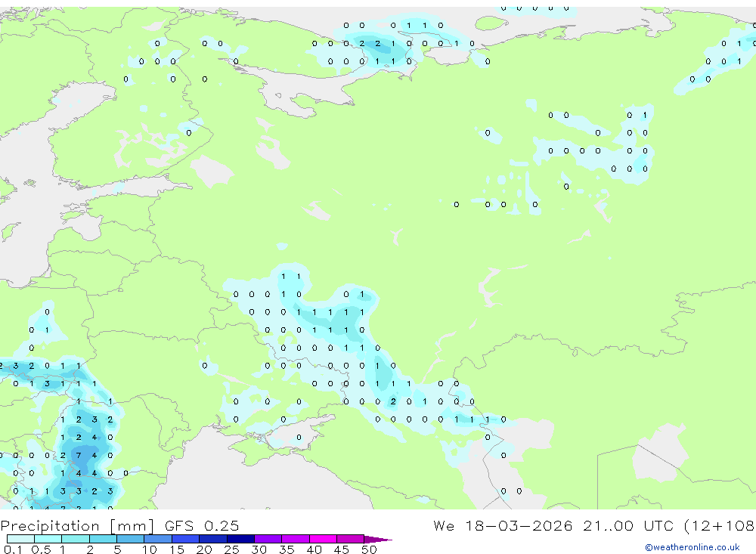Image resolution: width=756 pixels, height=554 pixels.
Task: Click the 0.1–0.5 mm legend swatch
Action: pyautogui.click(x=20, y=539)
